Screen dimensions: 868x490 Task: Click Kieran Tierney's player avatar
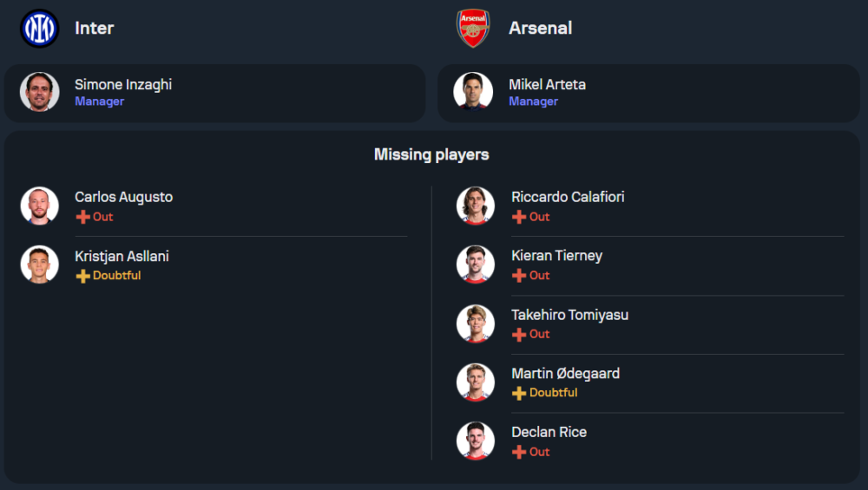(476, 265)
